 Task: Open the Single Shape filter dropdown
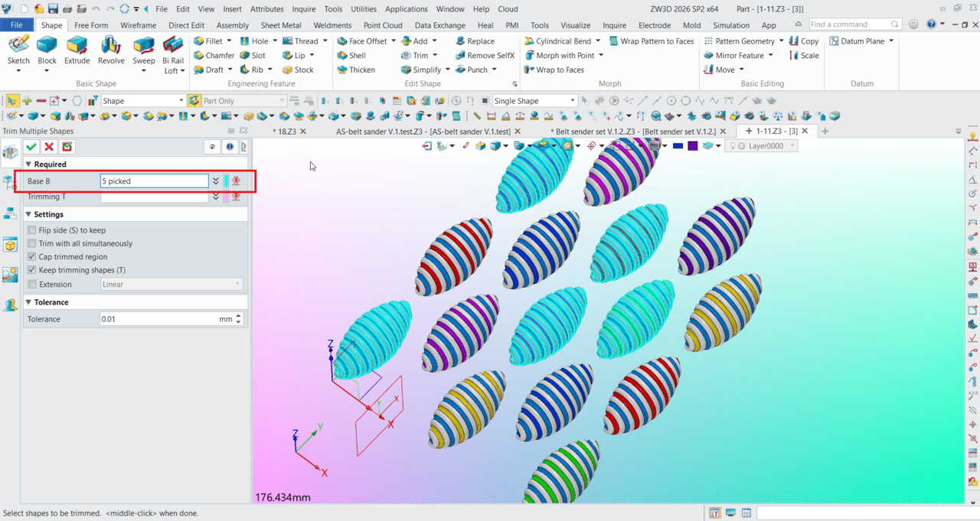point(573,100)
